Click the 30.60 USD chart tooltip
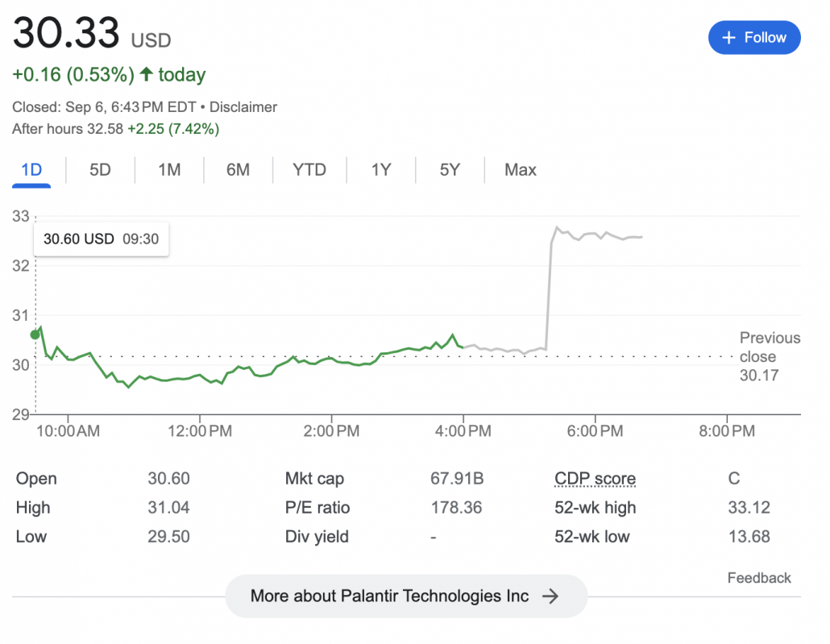This screenshot has width=830, height=644. point(101,239)
